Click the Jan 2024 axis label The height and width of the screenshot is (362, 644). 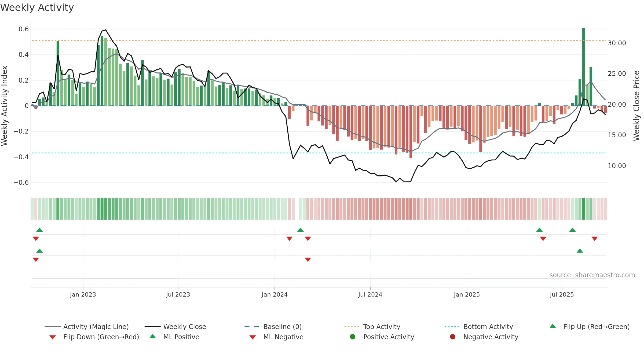tap(275, 294)
